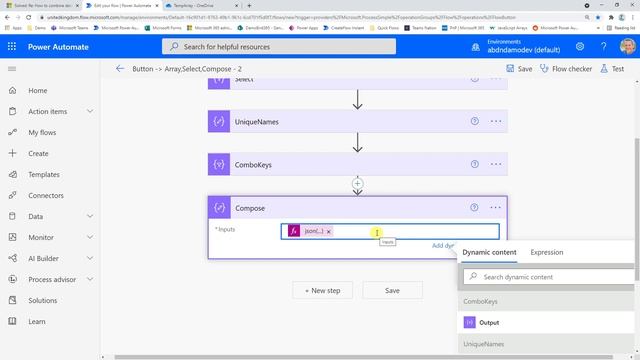Reload the browser page
The width and height of the screenshot is (640, 360).
click(x=28, y=18)
